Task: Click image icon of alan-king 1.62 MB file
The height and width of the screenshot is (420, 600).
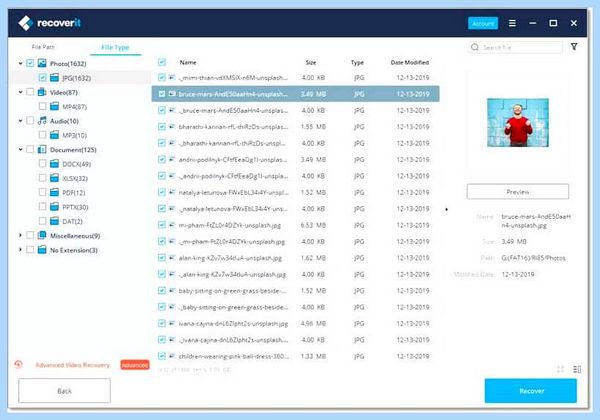Action: [172, 258]
